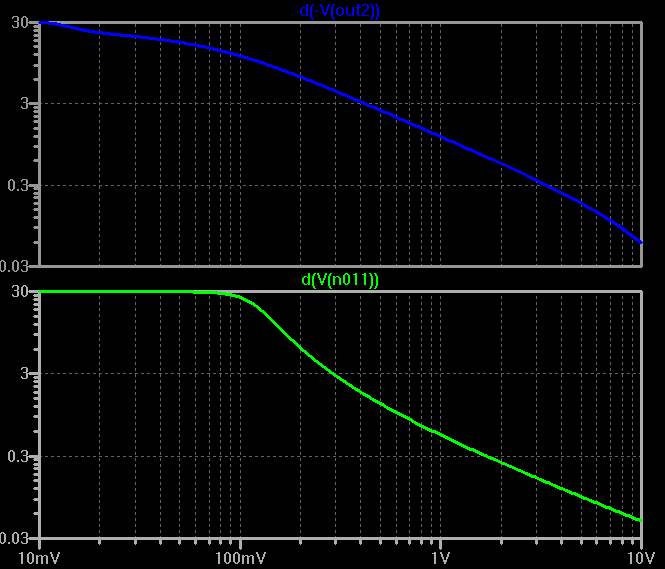Click the 1V x-axis label
Screen dimensions: 665x569
(x=441, y=558)
